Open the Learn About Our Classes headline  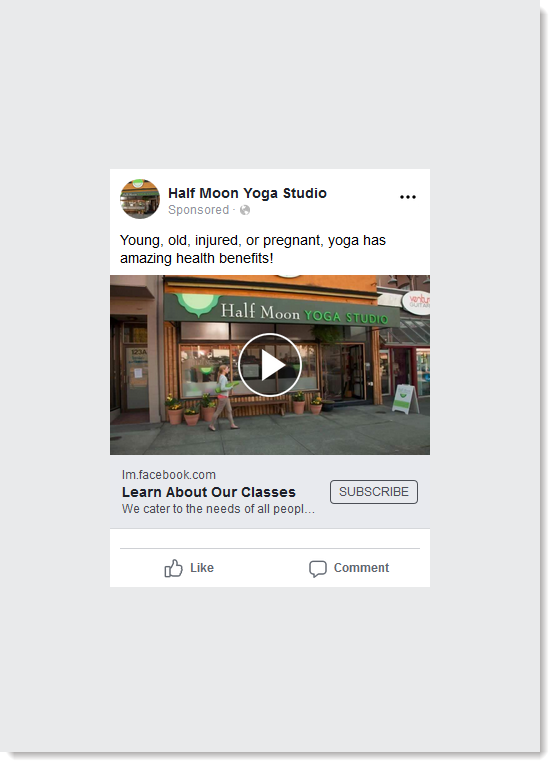209,492
